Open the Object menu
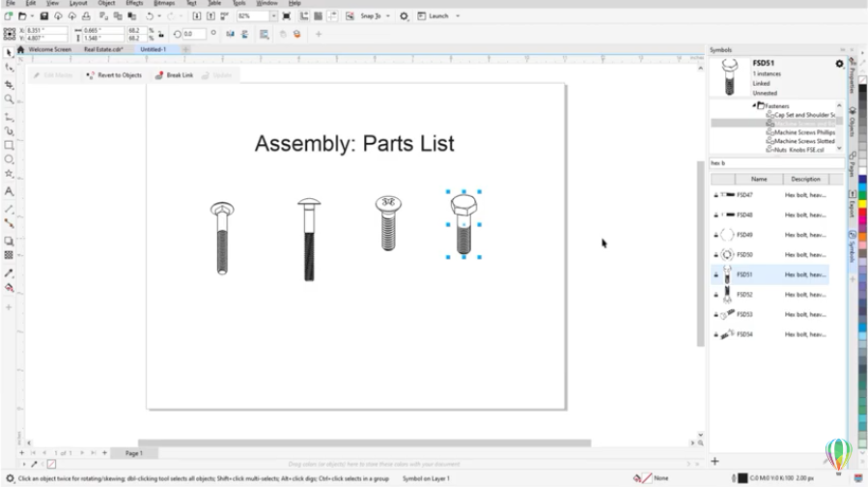868x487 pixels. (x=106, y=3)
